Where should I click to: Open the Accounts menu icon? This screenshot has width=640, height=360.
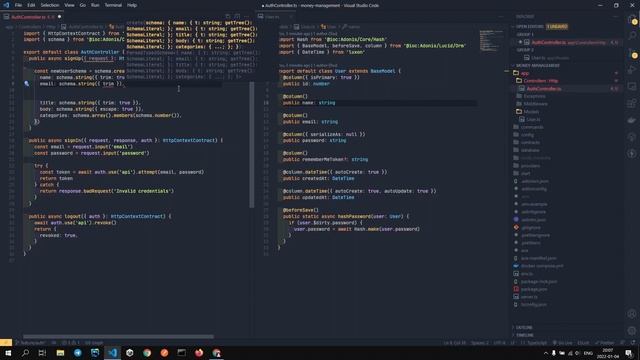632,314
